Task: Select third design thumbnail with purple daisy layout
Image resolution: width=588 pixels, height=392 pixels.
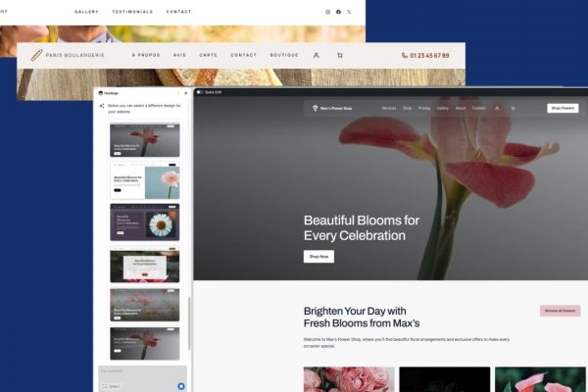Action: click(145, 222)
